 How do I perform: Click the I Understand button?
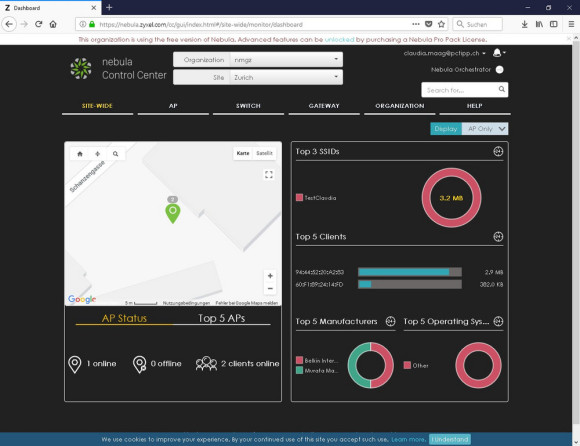coord(450,439)
